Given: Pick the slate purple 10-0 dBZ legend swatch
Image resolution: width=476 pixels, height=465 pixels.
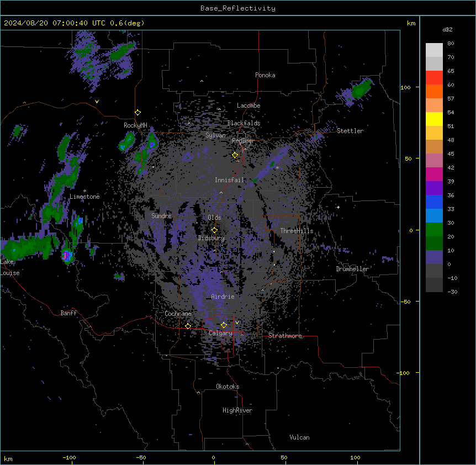Looking at the screenshot, I should pos(434,257).
